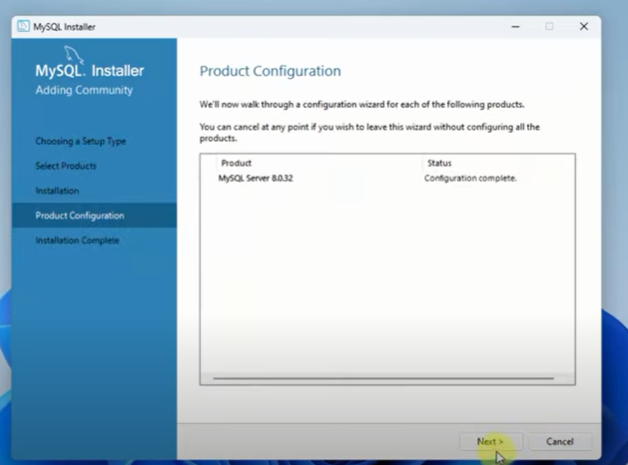Click the MySQL Installer title bar icon

click(x=23, y=26)
